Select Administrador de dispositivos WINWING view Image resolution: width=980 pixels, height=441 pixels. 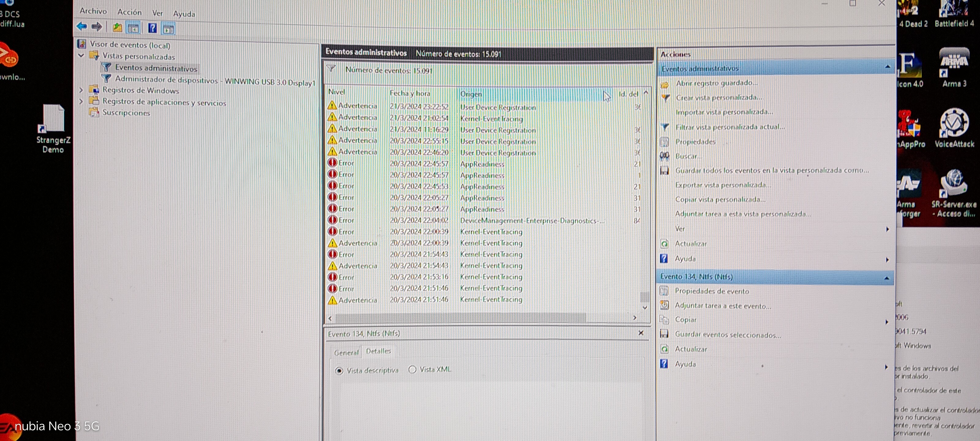(215, 81)
